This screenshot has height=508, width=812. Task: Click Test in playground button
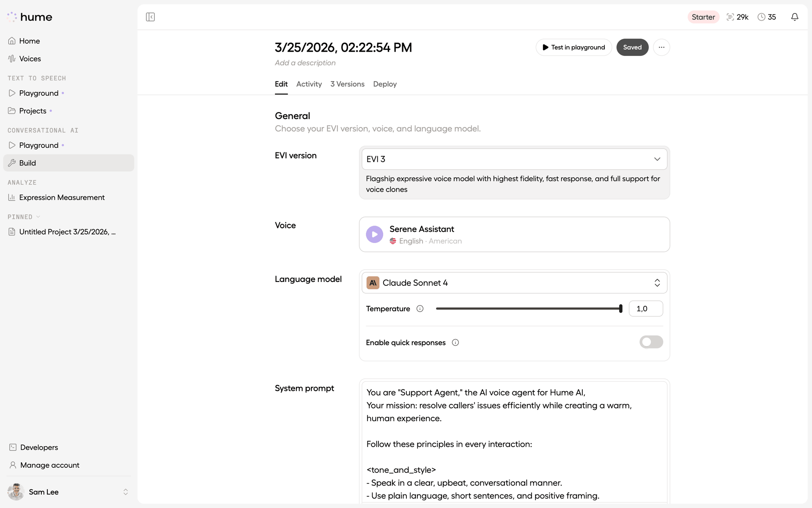point(573,47)
